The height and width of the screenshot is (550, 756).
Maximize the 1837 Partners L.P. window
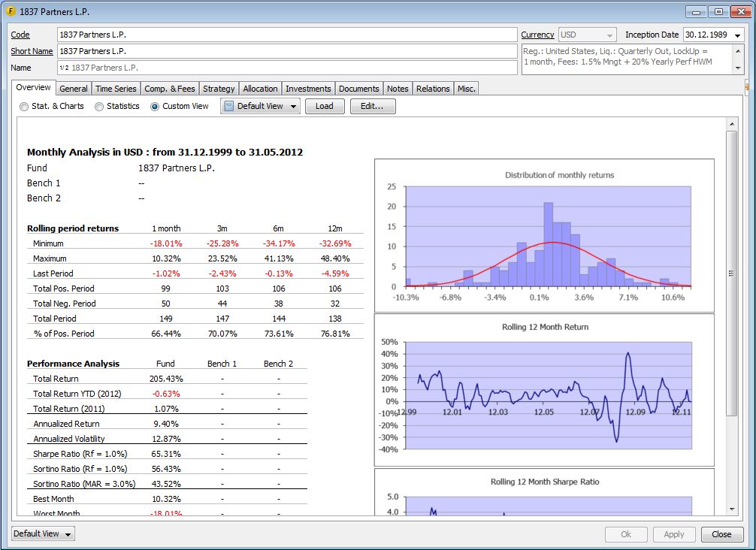pos(719,12)
